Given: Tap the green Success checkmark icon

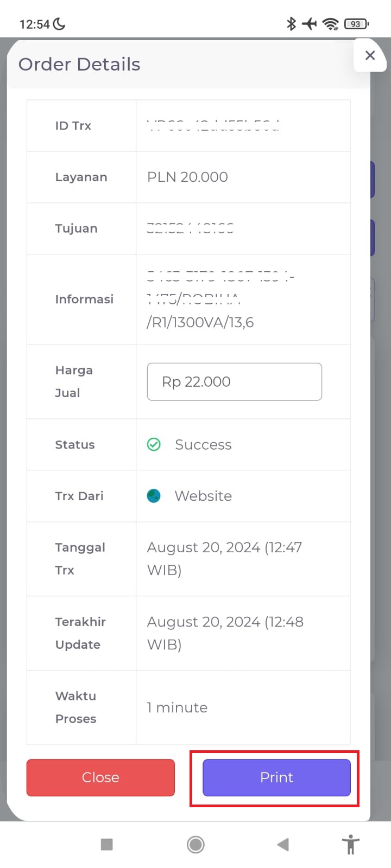Looking at the screenshot, I should 154,444.
